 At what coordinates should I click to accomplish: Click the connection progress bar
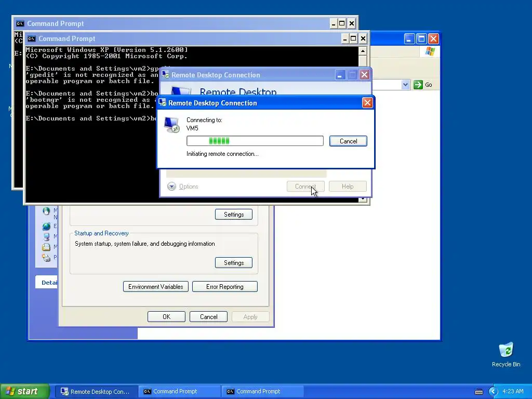pyautogui.click(x=255, y=141)
